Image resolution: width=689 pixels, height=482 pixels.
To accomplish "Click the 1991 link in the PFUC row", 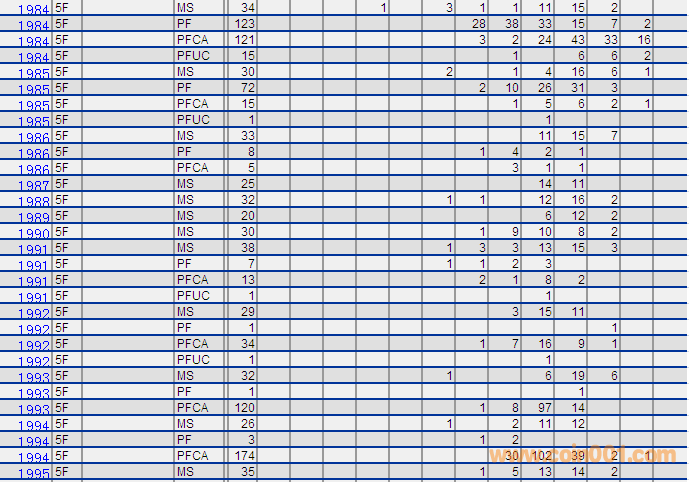I will pyautogui.click(x=36, y=298).
